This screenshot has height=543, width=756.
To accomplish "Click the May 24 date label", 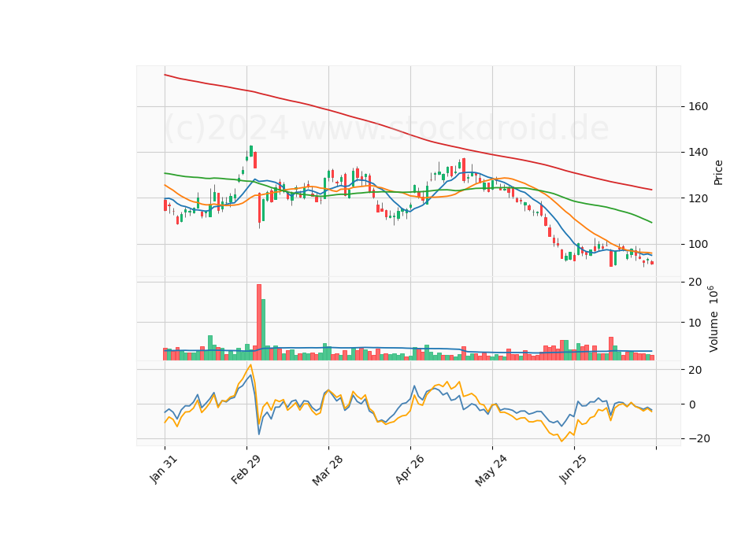I will coord(491,469).
